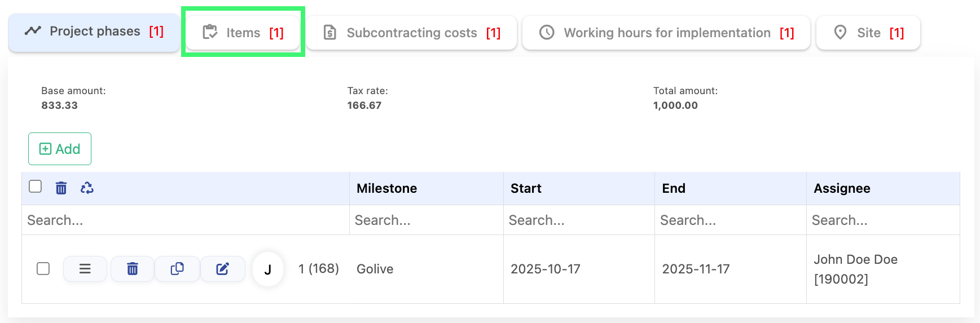
Task: Click the Milestone search field
Action: 426,220
